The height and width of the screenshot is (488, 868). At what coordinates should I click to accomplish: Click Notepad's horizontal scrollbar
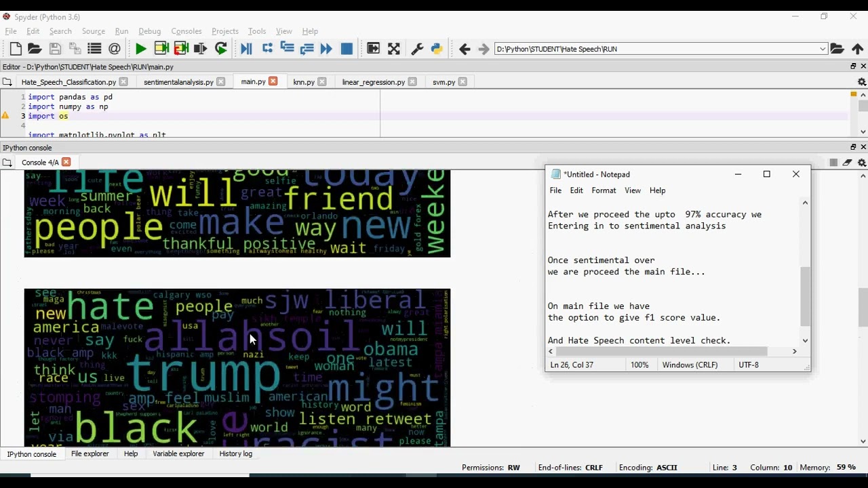click(661, 351)
